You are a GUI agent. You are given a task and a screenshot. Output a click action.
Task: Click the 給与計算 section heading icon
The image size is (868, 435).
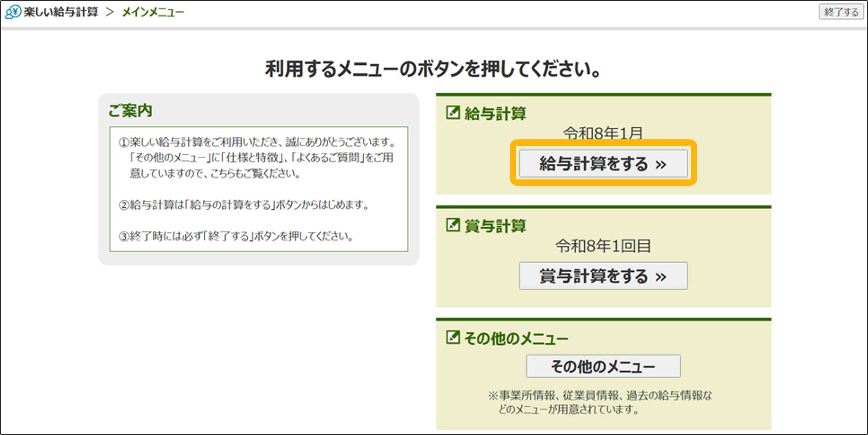453,113
